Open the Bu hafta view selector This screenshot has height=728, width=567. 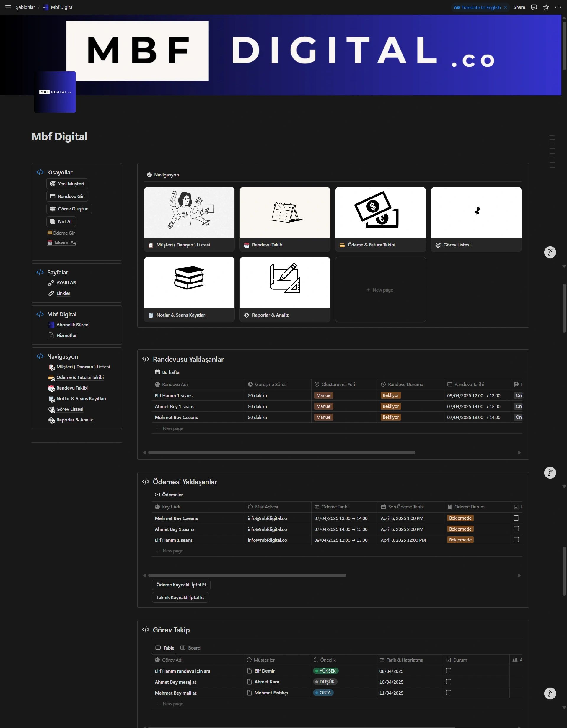coord(167,372)
